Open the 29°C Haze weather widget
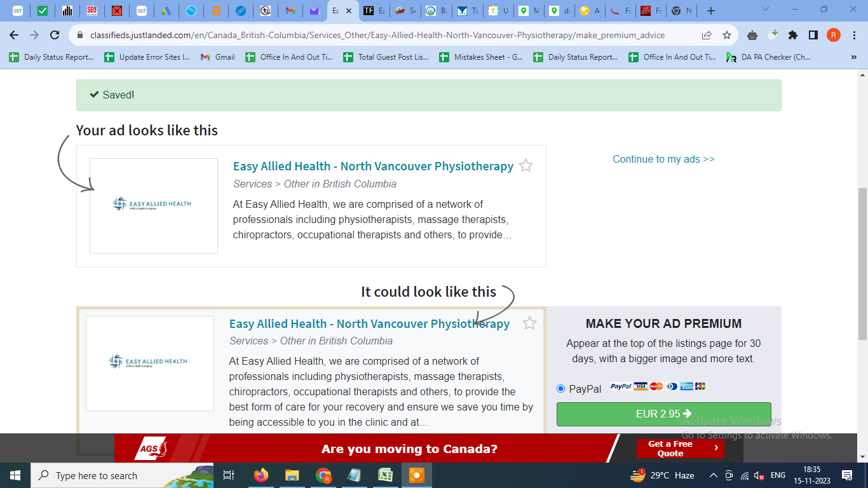Image resolution: width=868 pixels, height=488 pixels. point(662,475)
